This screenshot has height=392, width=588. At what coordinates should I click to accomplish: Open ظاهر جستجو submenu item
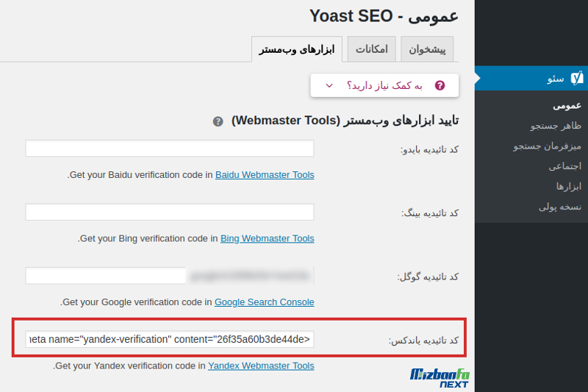pyautogui.click(x=556, y=126)
